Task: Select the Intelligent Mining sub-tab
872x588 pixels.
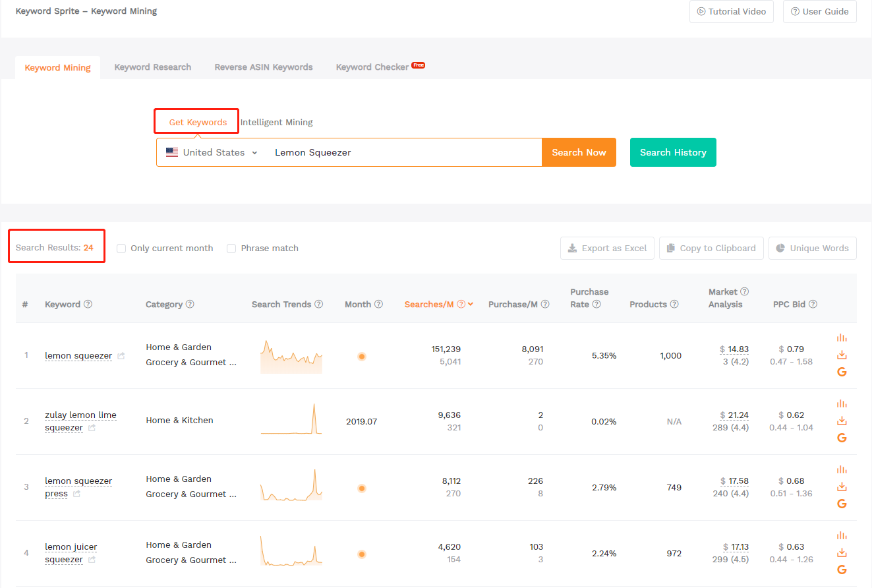Action: tap(276, 123)
